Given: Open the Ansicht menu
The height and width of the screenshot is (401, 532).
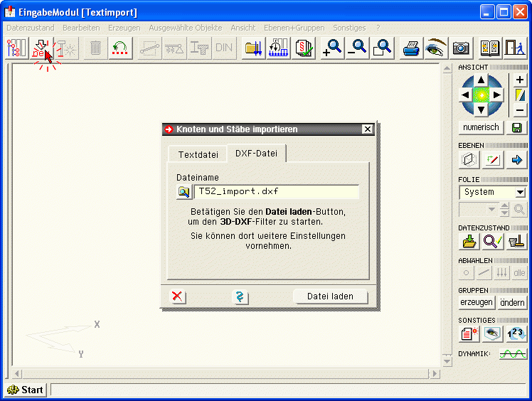Looking at the screenshot, I should coord(243,27).
